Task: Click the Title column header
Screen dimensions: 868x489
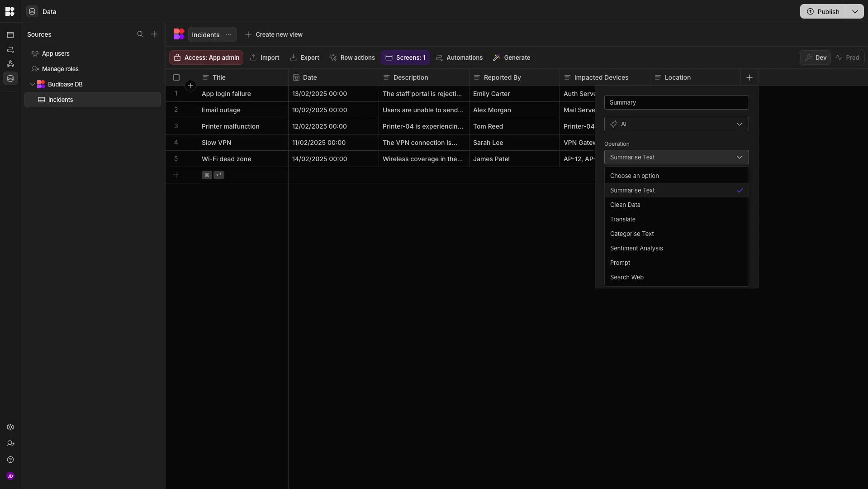Action: 243,77
